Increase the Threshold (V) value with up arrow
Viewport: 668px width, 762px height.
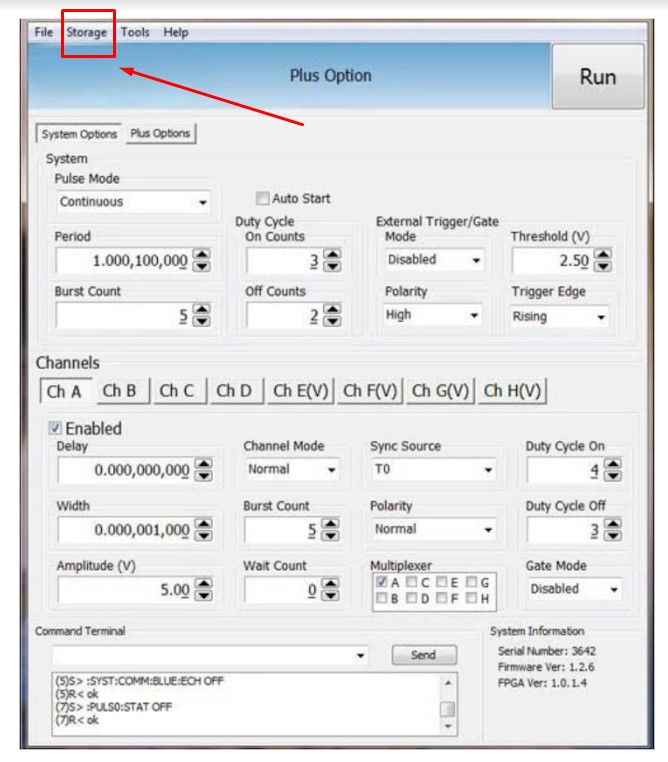pos(603,254)
